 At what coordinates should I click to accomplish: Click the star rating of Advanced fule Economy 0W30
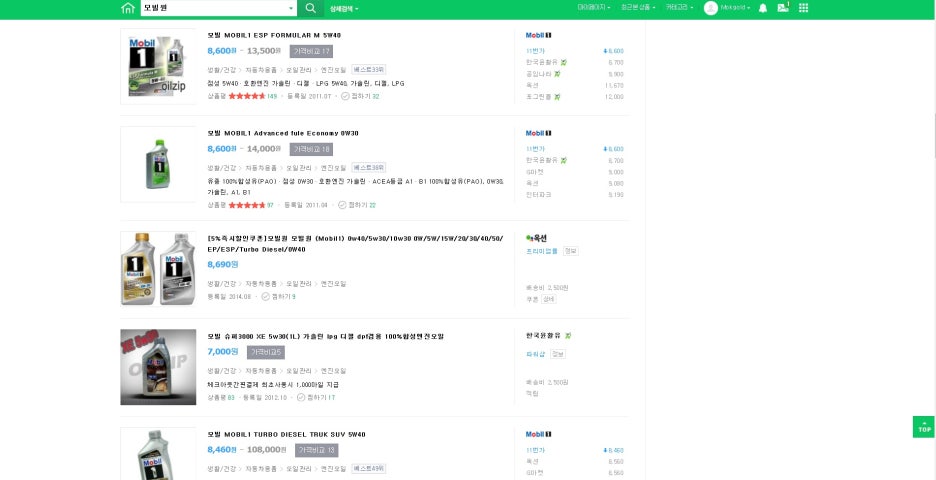point(247,205)
